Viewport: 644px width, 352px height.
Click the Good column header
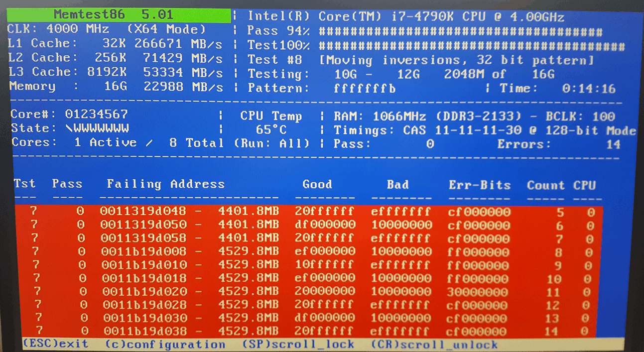pos(317,185)
